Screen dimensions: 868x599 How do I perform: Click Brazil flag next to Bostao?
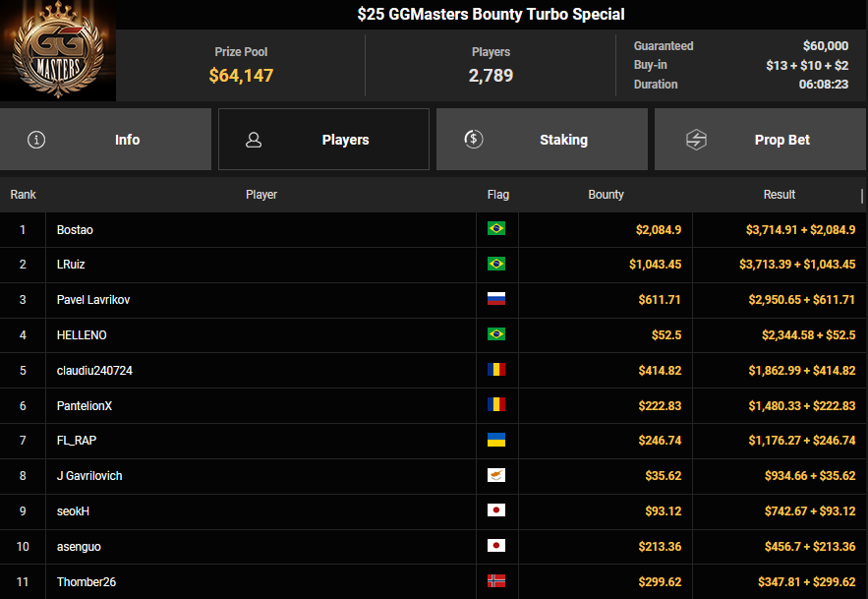[x=496, y=229]
